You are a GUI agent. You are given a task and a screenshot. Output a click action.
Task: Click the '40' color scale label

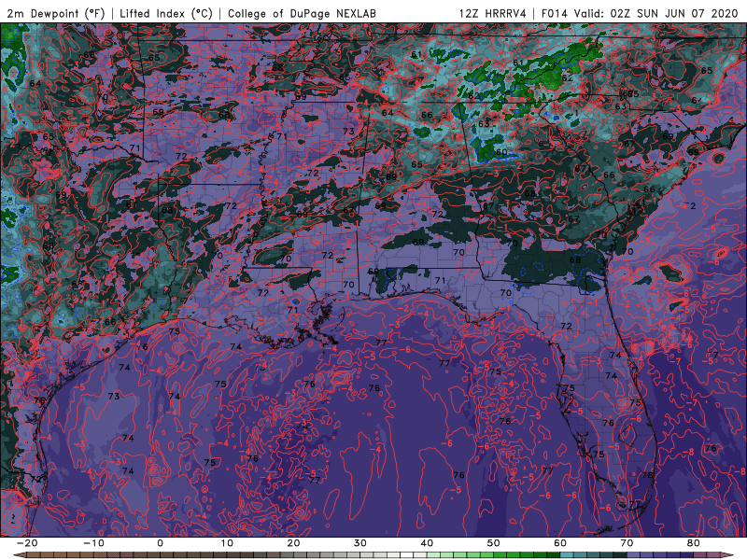coord(427,543)
